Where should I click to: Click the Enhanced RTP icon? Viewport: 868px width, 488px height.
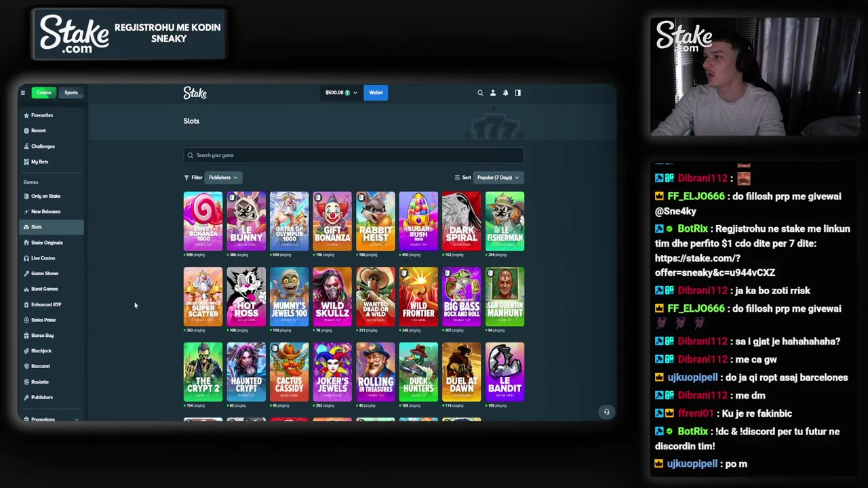[26, 305]
